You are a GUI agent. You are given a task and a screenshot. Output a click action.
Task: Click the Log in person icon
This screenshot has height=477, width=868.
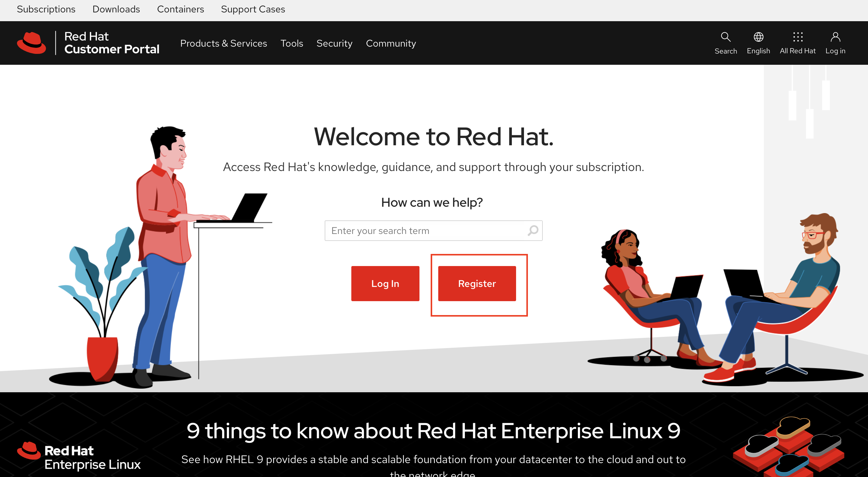click(835, 37)
